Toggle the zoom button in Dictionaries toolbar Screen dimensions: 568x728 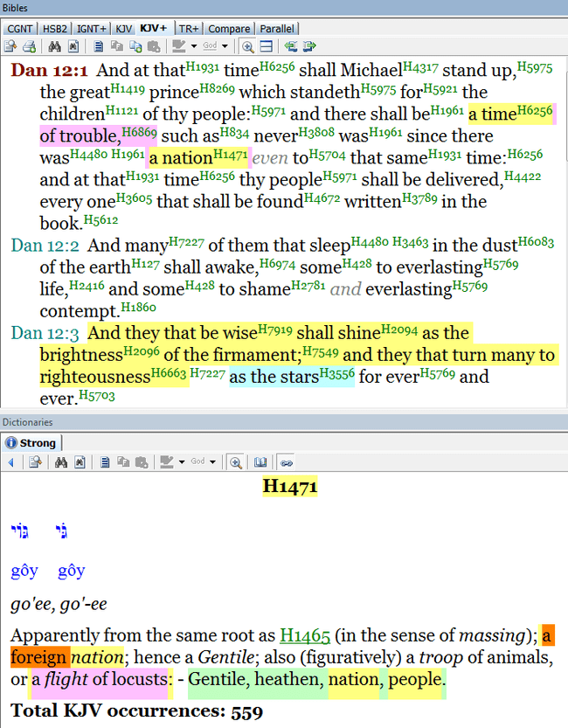[x=235, y=461]
